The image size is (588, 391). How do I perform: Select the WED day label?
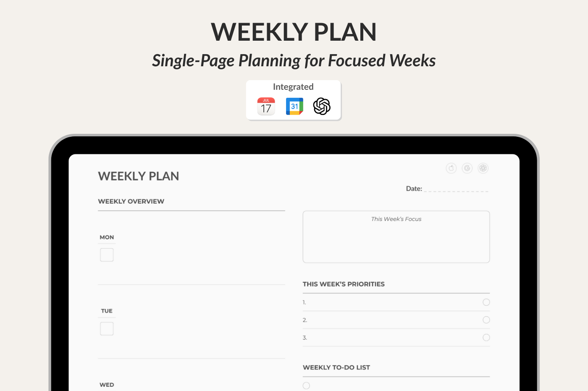107,385
